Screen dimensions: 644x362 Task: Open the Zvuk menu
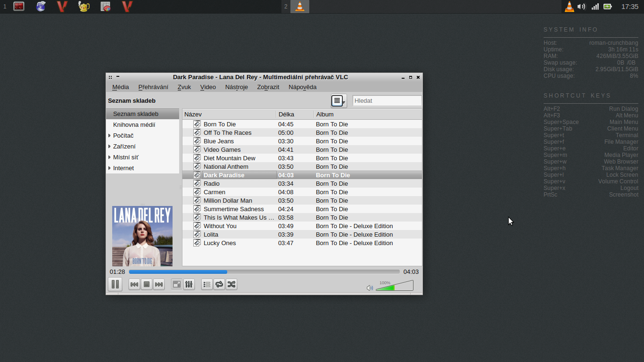184,87
